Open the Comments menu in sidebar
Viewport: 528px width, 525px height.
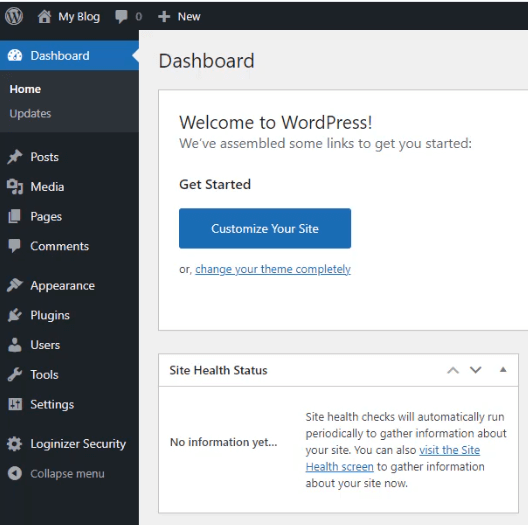(x=60, y=246)
